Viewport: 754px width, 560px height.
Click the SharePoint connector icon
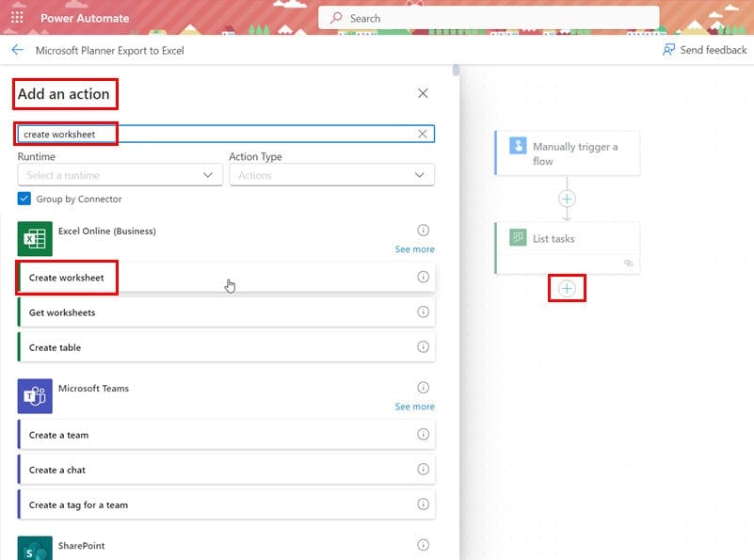coord(35,548)
